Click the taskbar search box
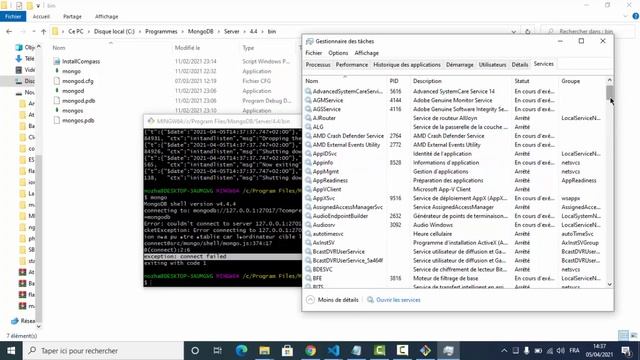Viewport: 640px width, 360px height. pyautogui.click(x=103, y=351)
